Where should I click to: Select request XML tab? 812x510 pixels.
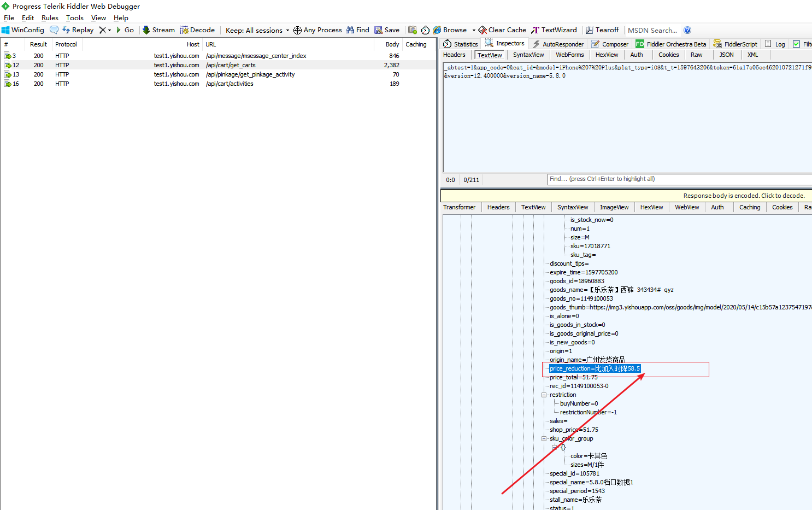tap(752, 55)
